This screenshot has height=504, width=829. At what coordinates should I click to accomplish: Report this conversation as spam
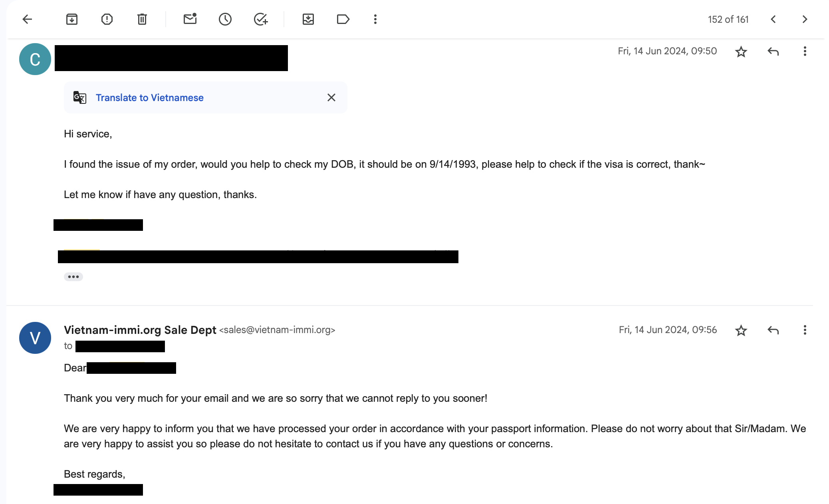coord(107,19)
